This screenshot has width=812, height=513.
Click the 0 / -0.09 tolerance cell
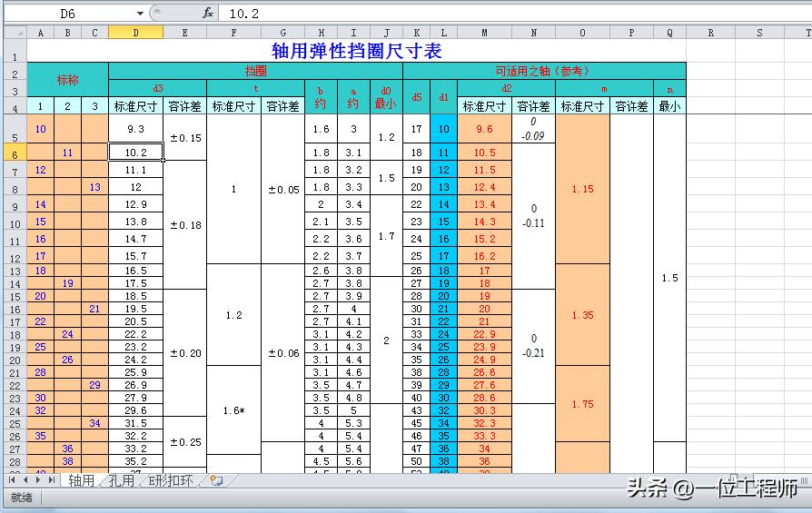[x=533, y=129]
